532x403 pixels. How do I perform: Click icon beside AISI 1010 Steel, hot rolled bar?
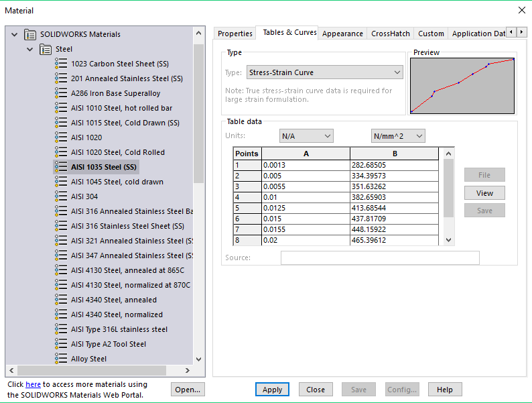tap(61, 108)
